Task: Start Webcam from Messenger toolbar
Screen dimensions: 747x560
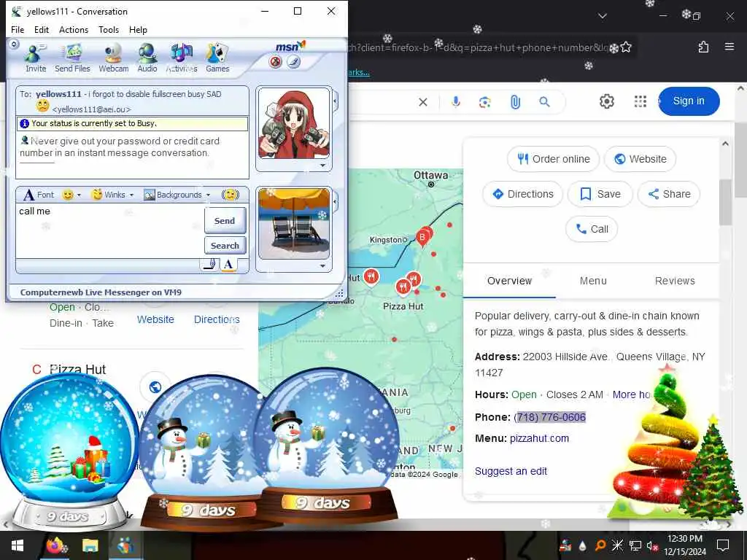Action: click(113, 58)
